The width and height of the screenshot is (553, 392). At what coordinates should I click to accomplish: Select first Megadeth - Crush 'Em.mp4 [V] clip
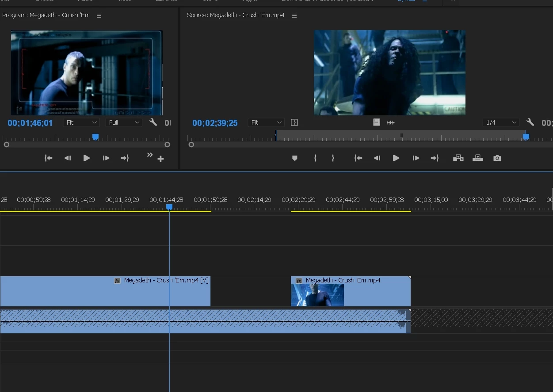point(105,291)
